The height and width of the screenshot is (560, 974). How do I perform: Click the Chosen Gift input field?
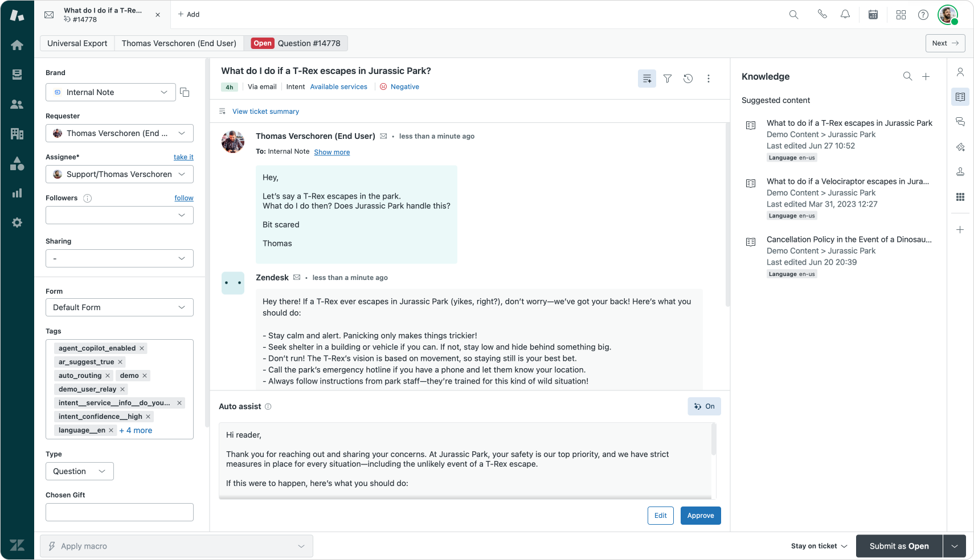[120, 512]
